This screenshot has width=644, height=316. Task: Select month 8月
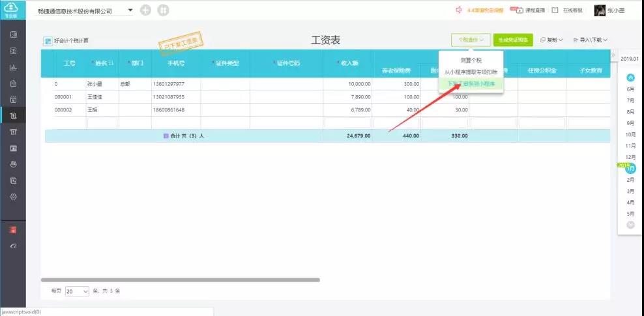click(630, 111)
